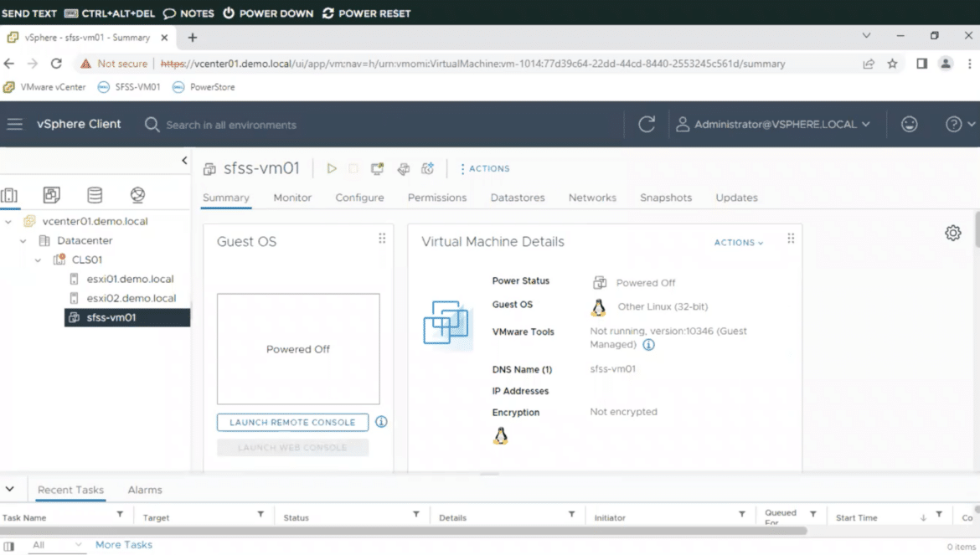Open the All tasks filter dropdown

[x=56, y=545]
